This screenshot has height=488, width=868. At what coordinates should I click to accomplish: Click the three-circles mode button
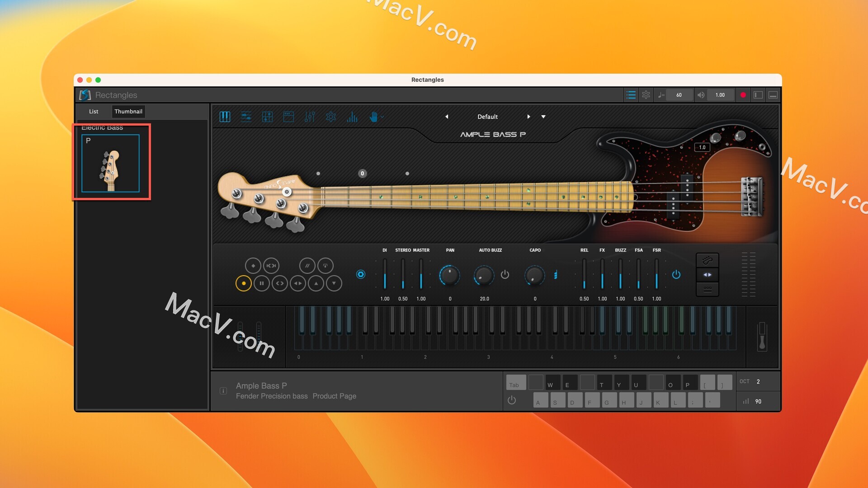tap(708, 289)
